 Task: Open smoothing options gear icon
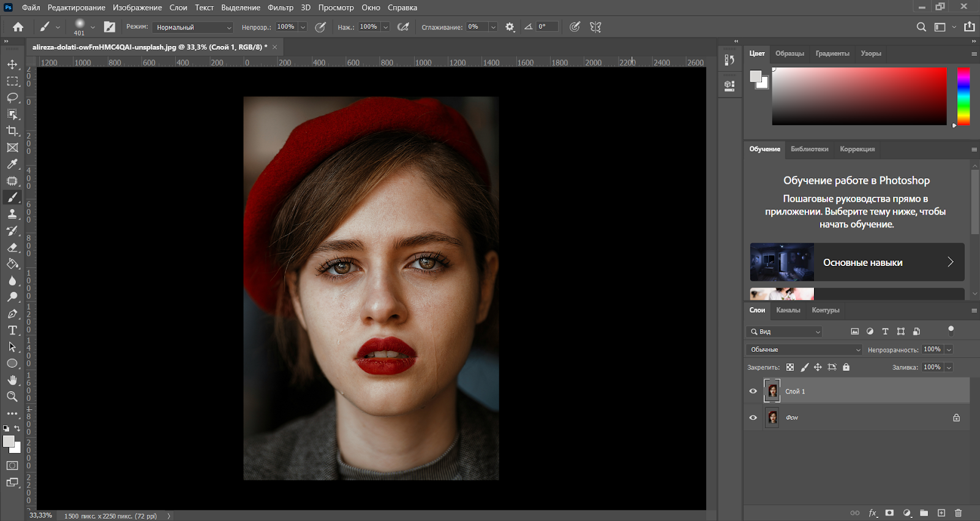pyautogui.click(x=510, y=27)
